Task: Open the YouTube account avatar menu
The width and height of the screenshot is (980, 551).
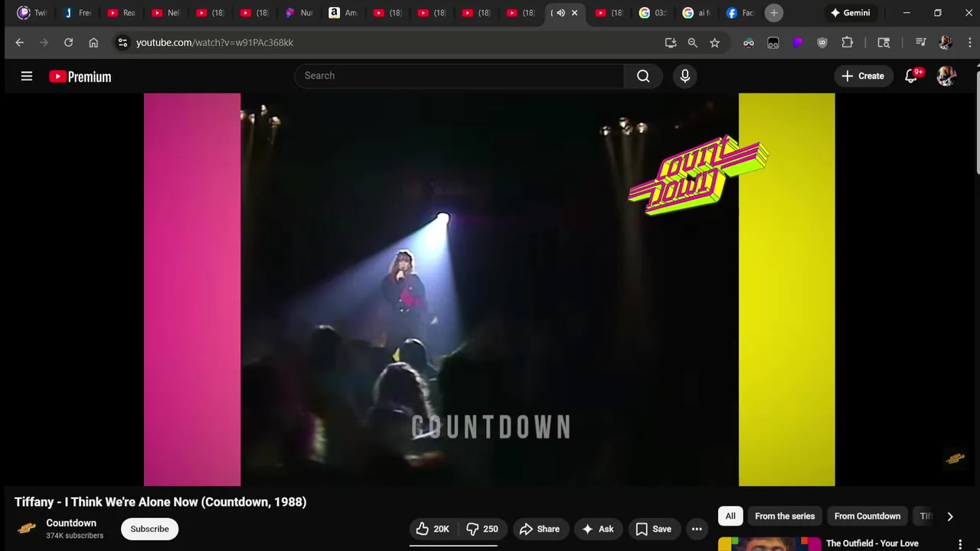Action: [x=946, y=76]
